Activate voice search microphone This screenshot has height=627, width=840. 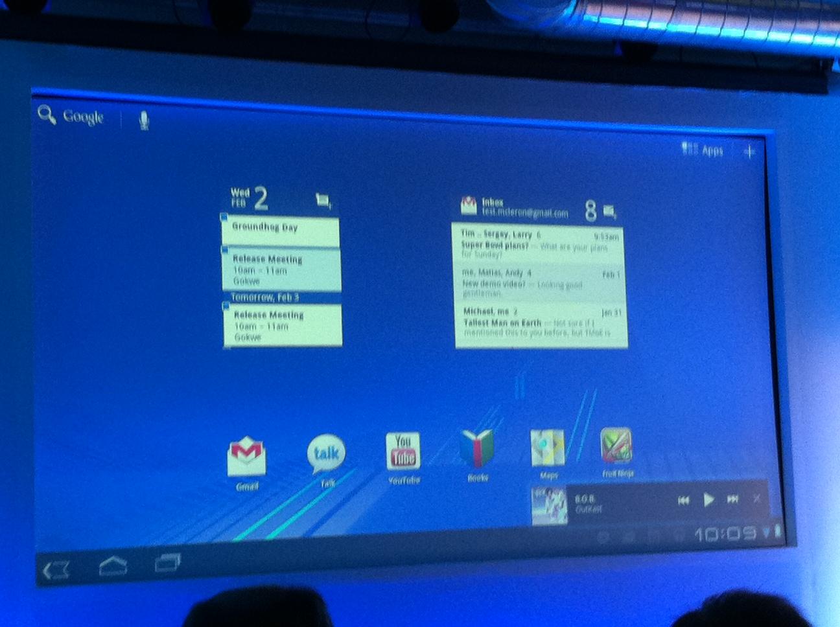pos(144,120)
